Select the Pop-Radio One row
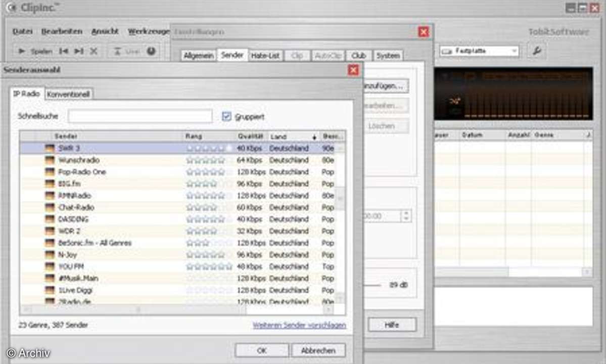The height and width of the screenshot is (364, 606). pyautogui.click(x=178, y=172)
